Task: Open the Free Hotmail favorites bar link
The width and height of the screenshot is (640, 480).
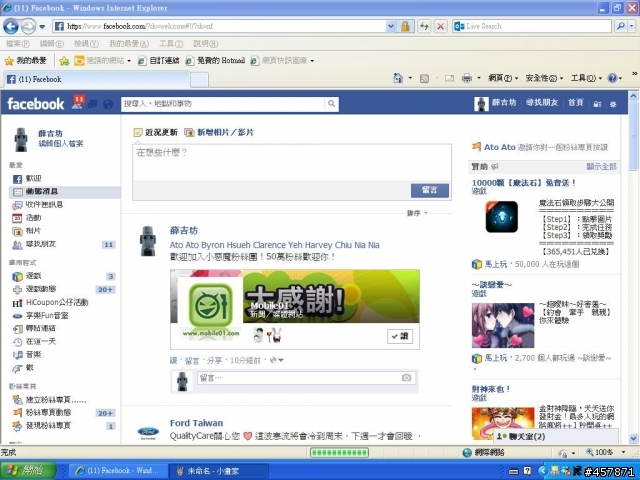Action: [216, 61]
